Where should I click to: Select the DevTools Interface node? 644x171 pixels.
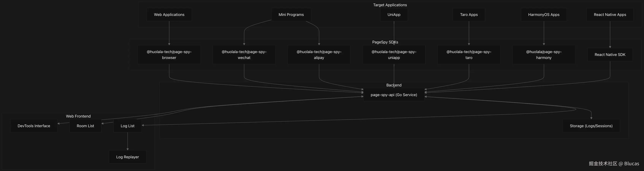(x=34, y=126)
